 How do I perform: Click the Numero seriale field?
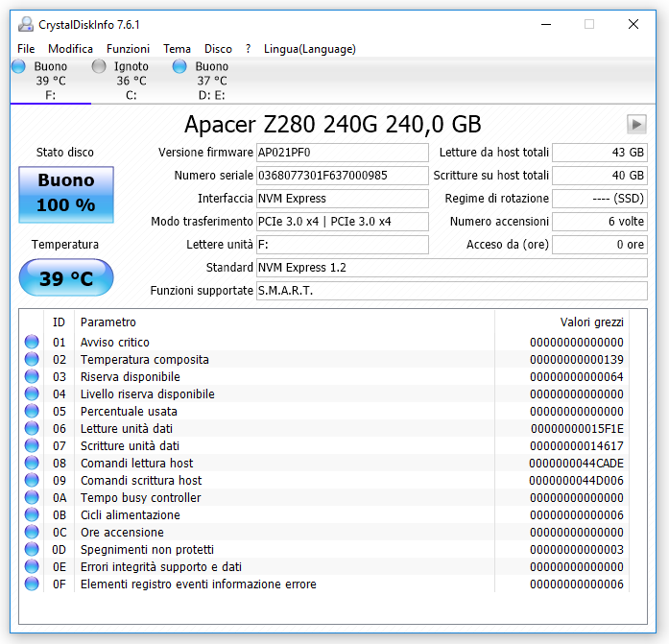point(343,176)
